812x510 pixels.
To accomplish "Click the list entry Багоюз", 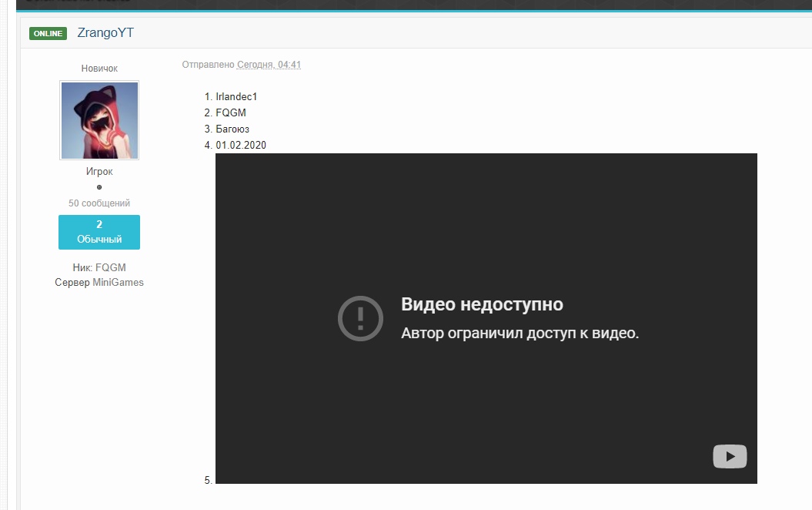I will click(234, 129).
